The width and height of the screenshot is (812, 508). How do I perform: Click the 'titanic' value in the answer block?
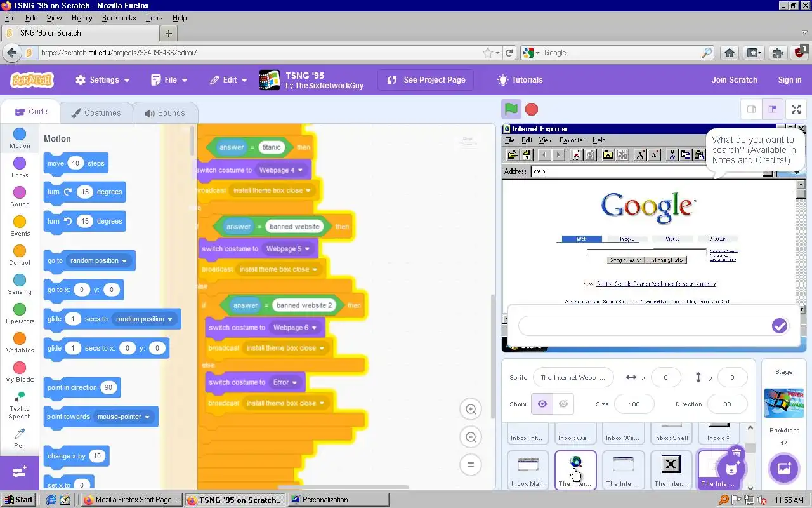[271, 147]
